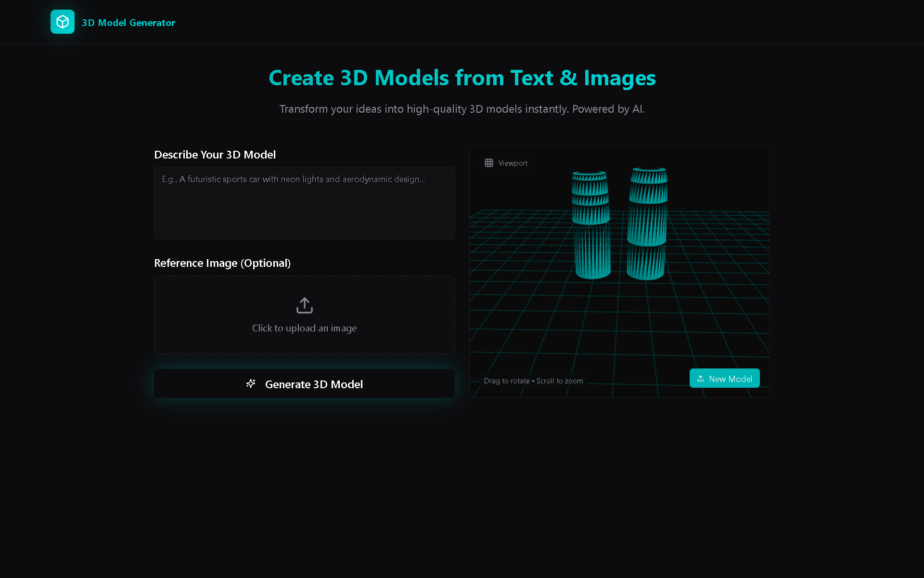Select the left cylinder model in viewport
Viewport: 924px width, 578px height.
pos(591,226)
